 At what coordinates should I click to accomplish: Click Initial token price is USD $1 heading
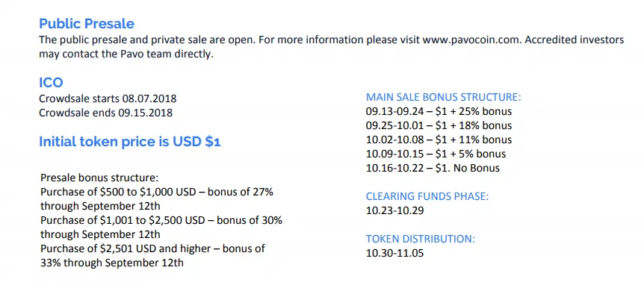tap(130, 142)
